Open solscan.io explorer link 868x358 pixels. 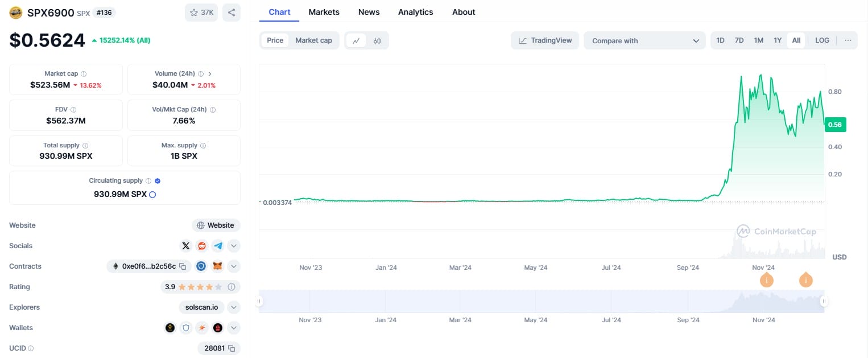point(202,307)
